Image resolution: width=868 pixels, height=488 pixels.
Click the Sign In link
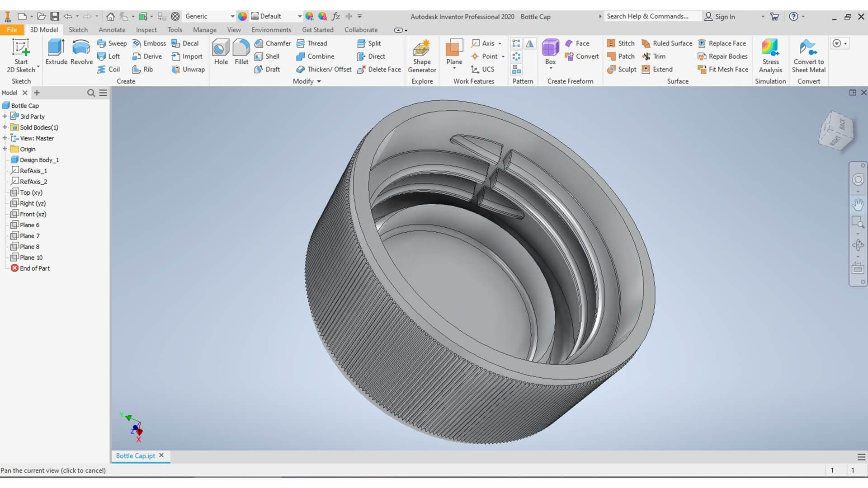[725, 17]
